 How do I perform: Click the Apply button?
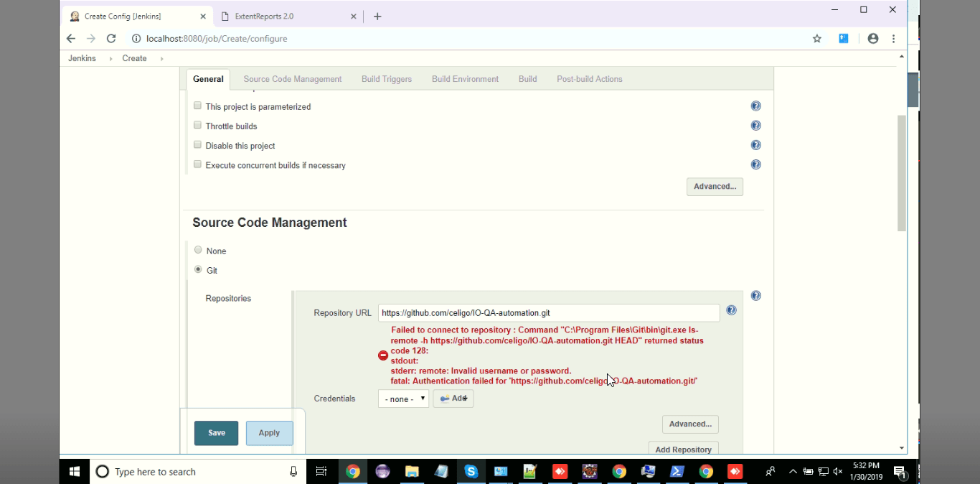269,433
